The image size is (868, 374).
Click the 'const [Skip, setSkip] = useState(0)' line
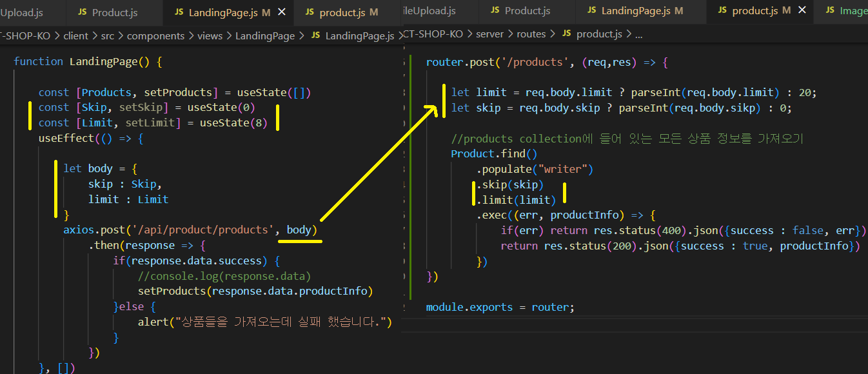(147, 107)
